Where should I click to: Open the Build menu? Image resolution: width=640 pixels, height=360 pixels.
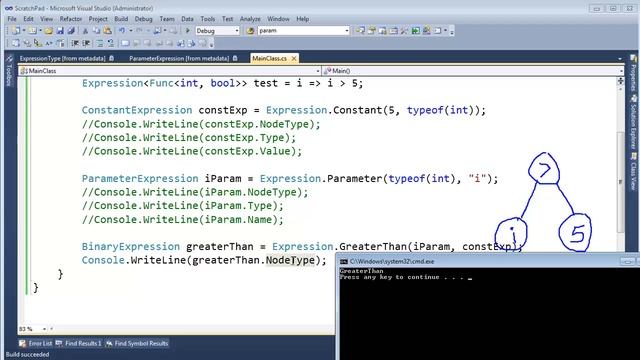tap(121, 19)
